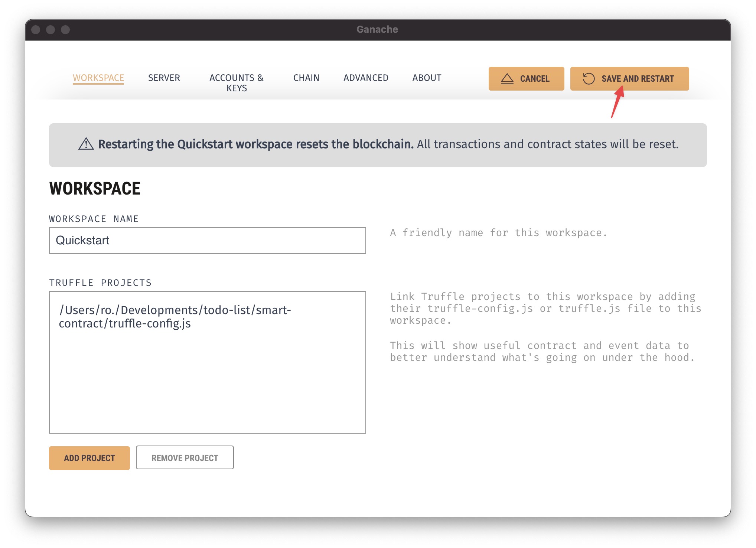Click the maximize window dot
The height and width of the screenshot is (548, 756).
coord(65,30)
